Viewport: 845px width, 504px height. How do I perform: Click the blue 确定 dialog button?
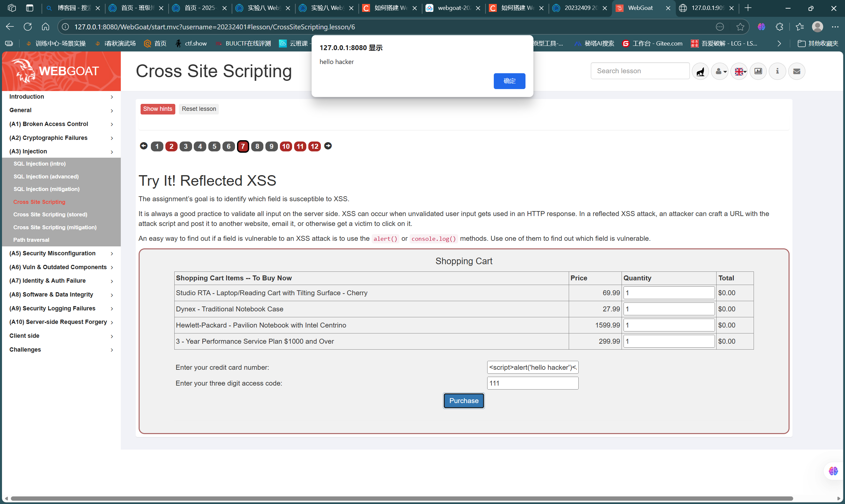click(509, 81)
